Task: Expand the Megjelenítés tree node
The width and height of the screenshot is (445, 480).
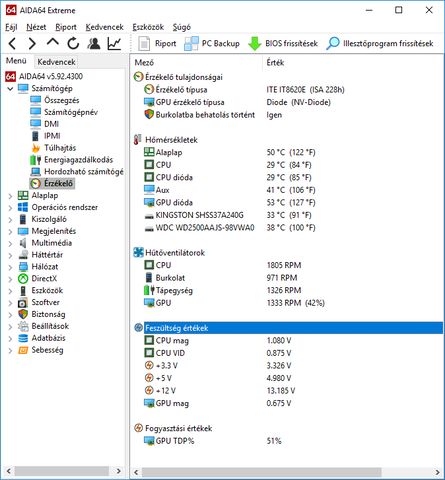Action: click(x=10, y=231)
